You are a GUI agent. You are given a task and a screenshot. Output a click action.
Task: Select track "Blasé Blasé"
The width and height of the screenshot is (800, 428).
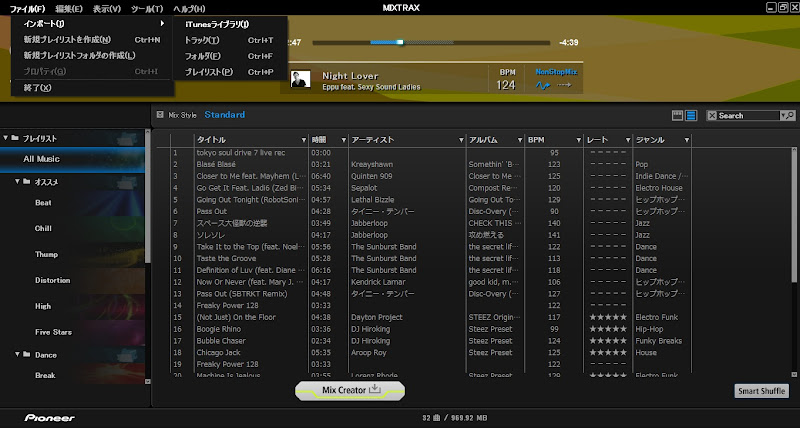(x=216, y=164)
